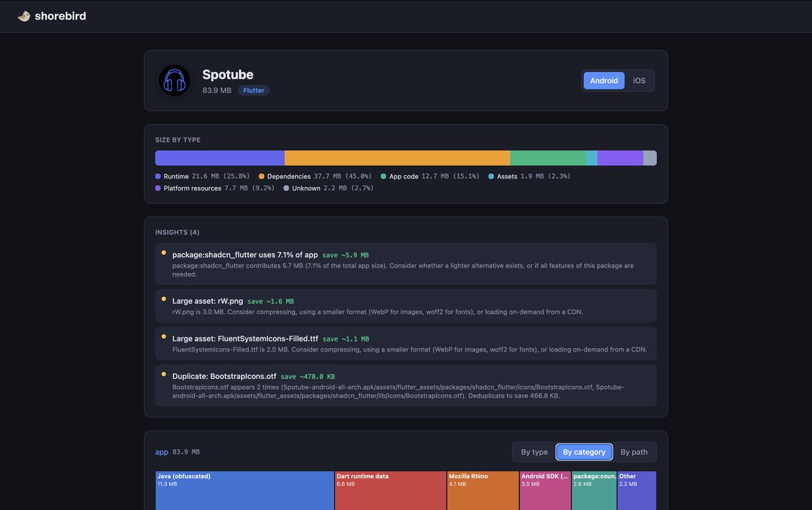Viewport: 812px width, 510px height.
Task: Switch to the iOS platform toggle
Action: click(639, 81)
